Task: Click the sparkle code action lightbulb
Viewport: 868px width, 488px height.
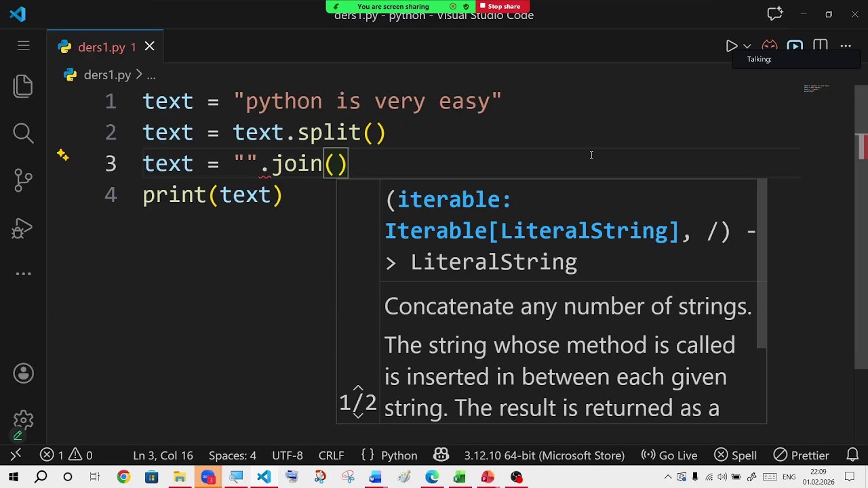Action: point(62,155)
